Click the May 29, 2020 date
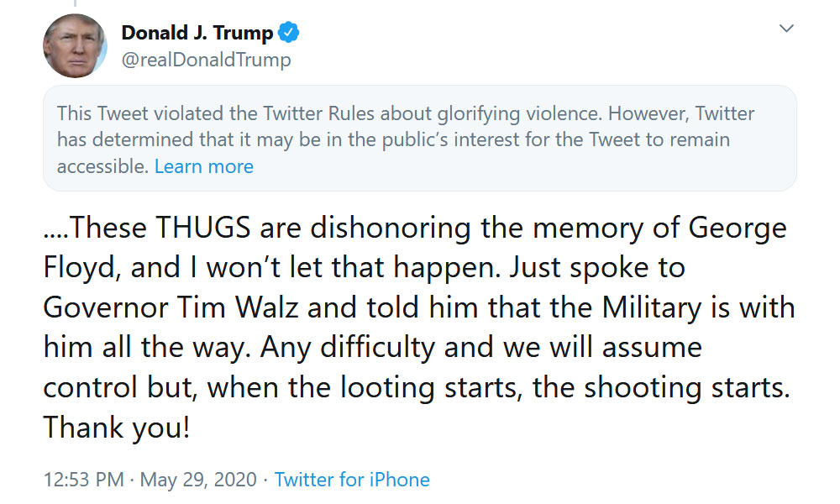Screen dimensions: 840x504 198,480
